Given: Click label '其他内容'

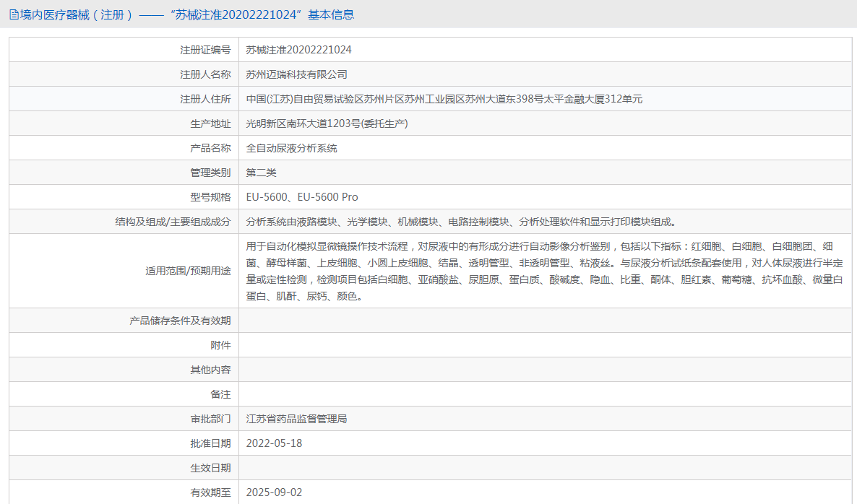Looking at the screenshot, I should coord(210,370).
